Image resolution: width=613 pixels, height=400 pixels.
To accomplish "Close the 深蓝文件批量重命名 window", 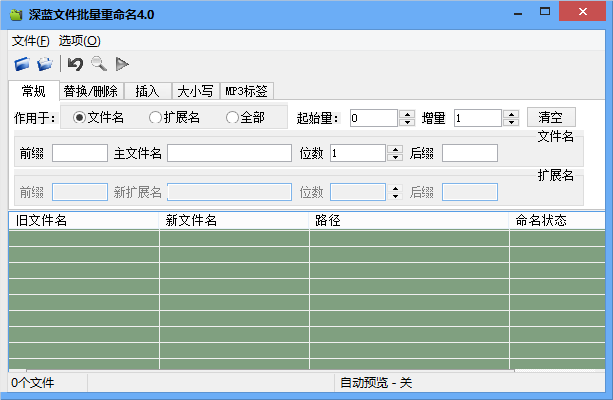I will click(x=583, y=12).
